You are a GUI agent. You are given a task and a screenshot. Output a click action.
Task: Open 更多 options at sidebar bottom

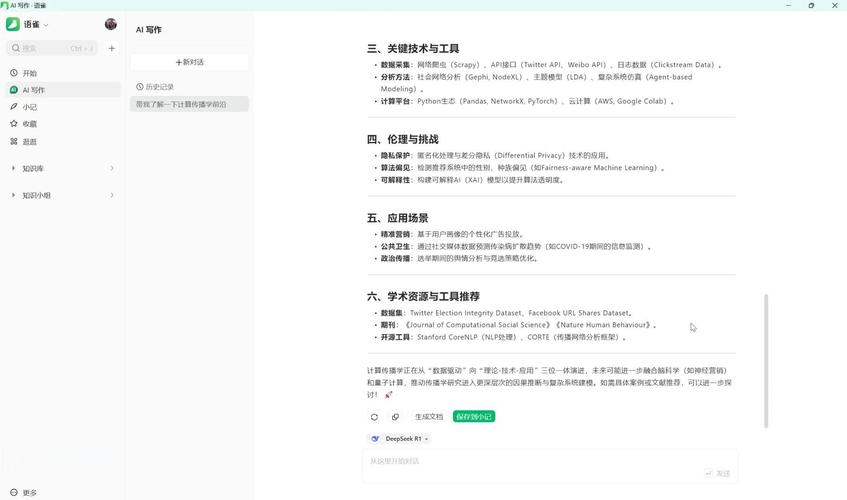click(x=24, y=492)
